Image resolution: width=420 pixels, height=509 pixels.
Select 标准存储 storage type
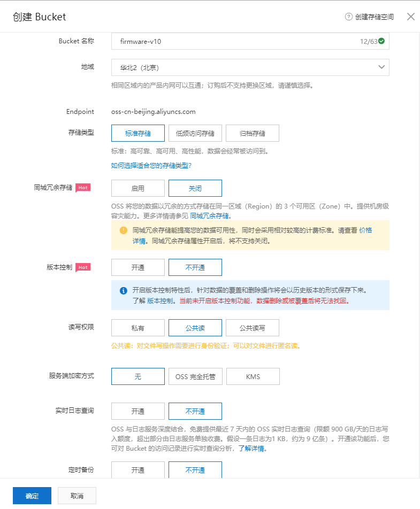pyautogui.click(x=138, y=133)
